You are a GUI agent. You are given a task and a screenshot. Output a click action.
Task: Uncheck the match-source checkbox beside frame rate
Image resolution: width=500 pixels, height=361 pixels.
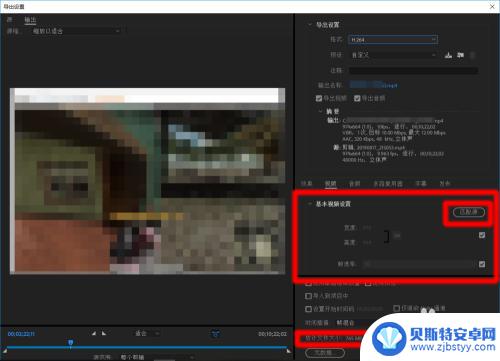482,264
